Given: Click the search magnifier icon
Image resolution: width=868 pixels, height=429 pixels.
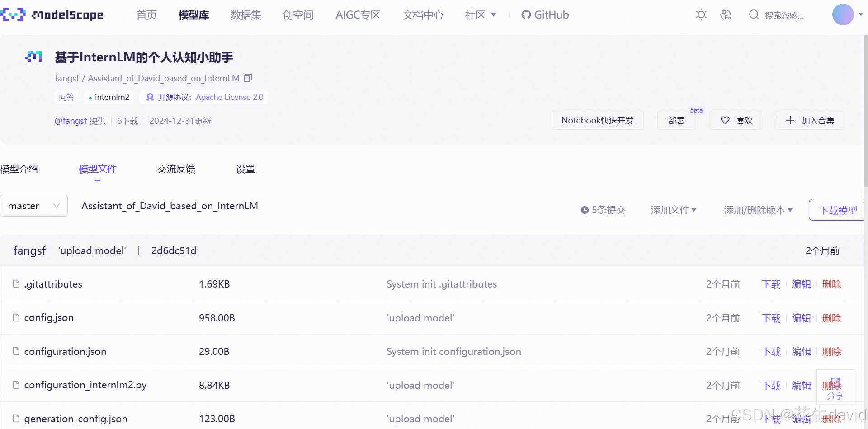Looking at the screenshot, I should (754, 15).
